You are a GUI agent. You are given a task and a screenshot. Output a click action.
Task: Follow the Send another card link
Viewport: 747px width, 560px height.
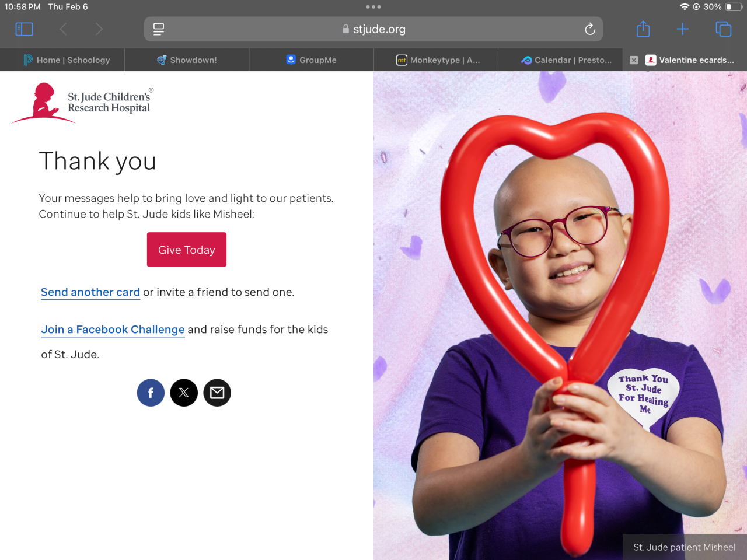point(90,292)
